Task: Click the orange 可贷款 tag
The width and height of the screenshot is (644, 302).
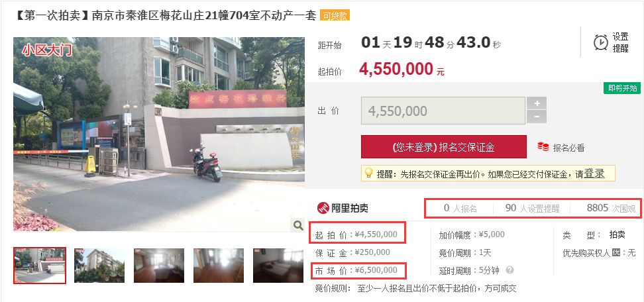Action: click(335, 16)
